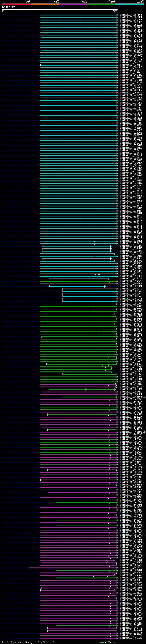The height and width of the screenshot is (644, 146).
Task: Select the UniRef100_A5C0I6 hit label
Action: 131,273
